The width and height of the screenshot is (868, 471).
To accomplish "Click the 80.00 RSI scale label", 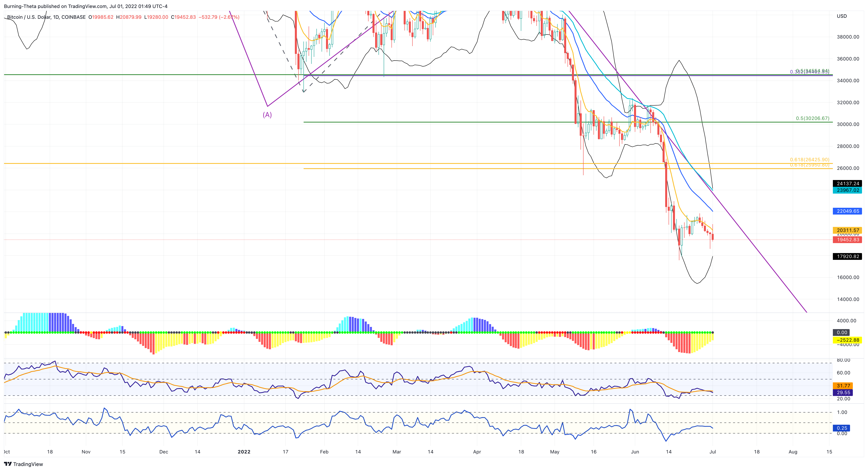I will coord(843,360).
